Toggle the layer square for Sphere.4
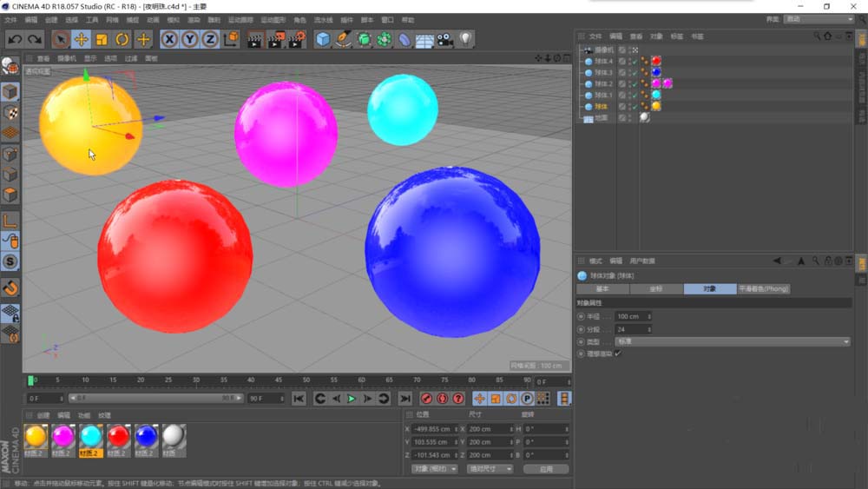The height and width of the screenshot is (489, 868). click(622, 61)
